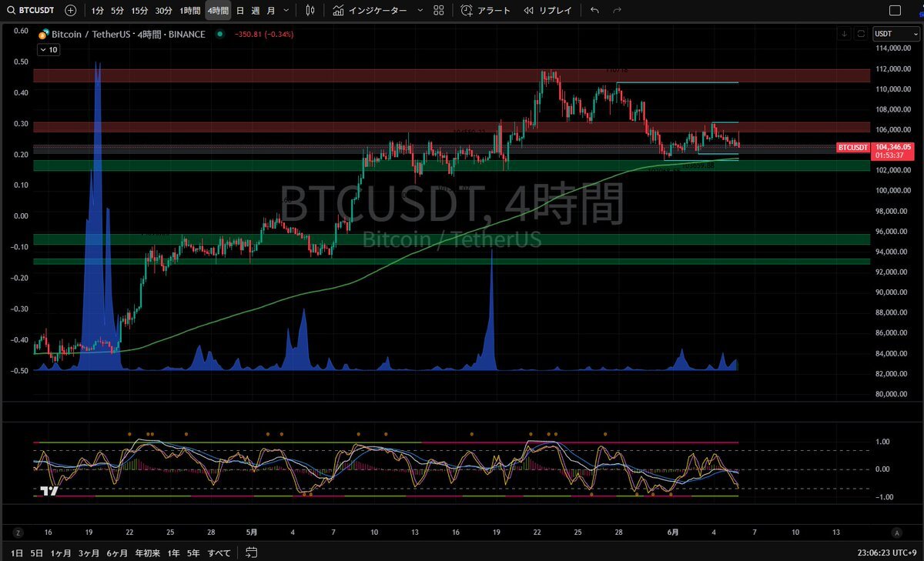The width and height of the screenshot is (924, 561).
Task: Click the Z timezone button on time axis
Action: tap(17, 532)
